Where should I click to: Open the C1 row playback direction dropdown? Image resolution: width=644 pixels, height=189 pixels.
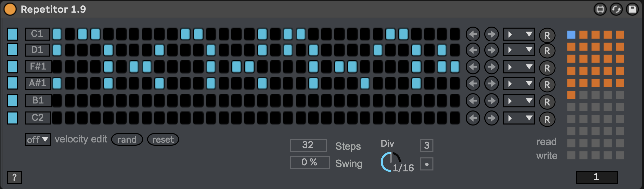point(519,34)
